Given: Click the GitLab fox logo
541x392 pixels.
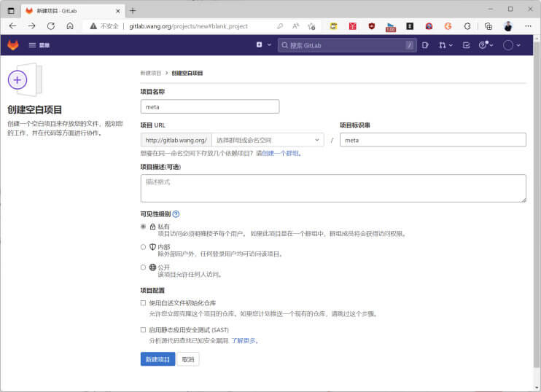Looking at the screenshot, I should pos(13,45).
